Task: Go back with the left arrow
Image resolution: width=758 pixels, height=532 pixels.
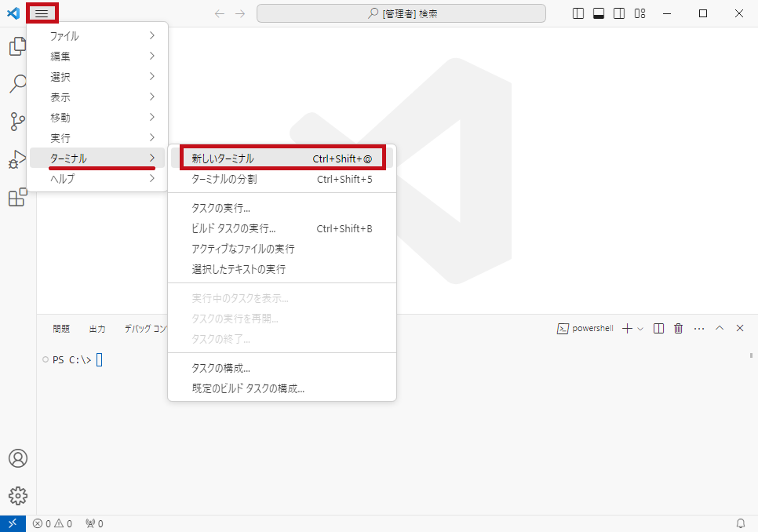Action: coord(220,13)
